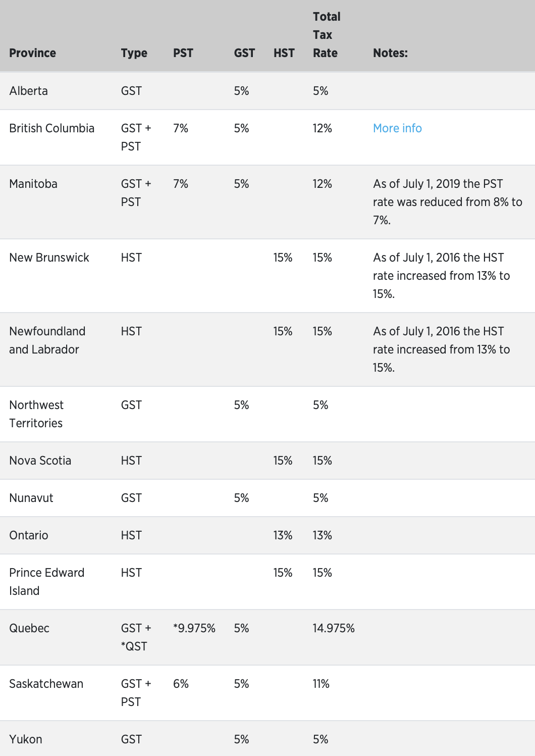Select the Newfoundland and Labrador cell
The width and height of the screenshot is (535, 756).
coord(47,340)
